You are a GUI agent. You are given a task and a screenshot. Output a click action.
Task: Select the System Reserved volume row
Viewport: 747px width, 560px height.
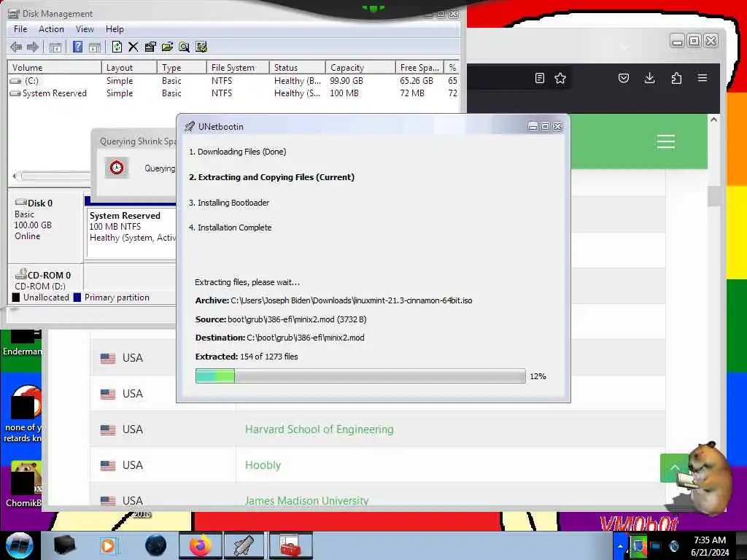pos(233,93)
